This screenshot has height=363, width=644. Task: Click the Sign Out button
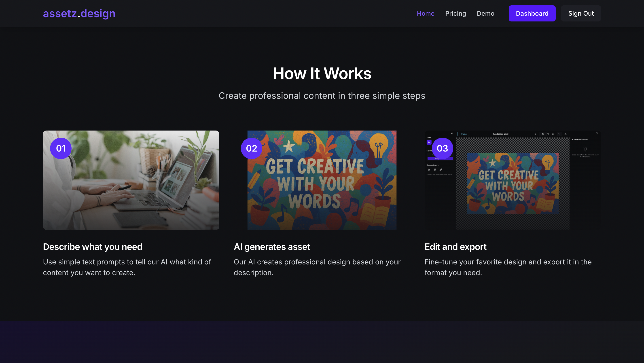pos(581,13)
